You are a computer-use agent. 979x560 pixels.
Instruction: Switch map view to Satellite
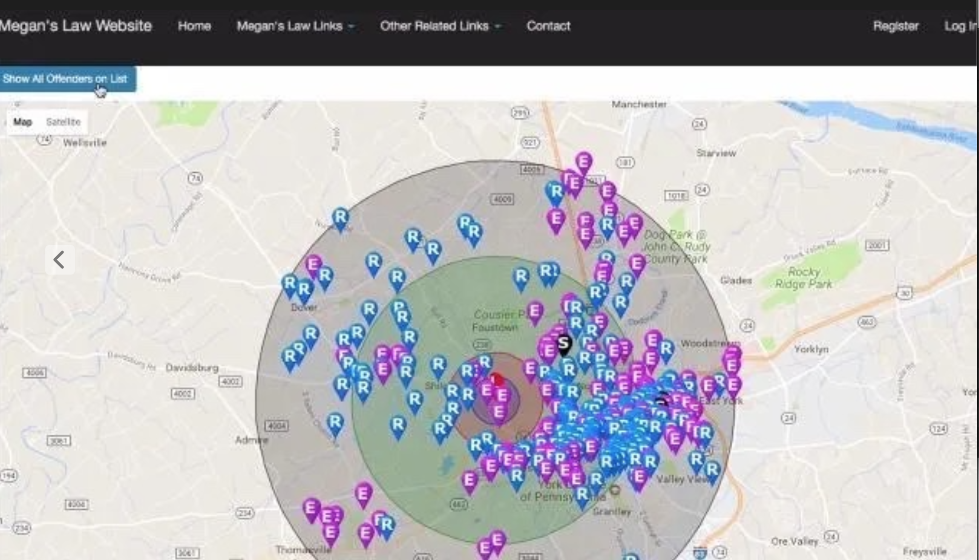[x=63, y=122]
